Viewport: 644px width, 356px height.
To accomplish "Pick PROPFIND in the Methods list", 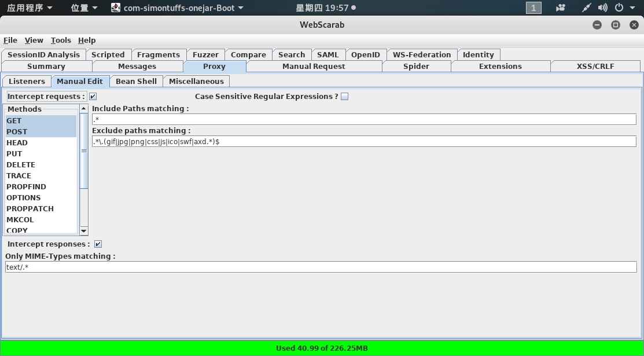I will [x=41, y=186].
